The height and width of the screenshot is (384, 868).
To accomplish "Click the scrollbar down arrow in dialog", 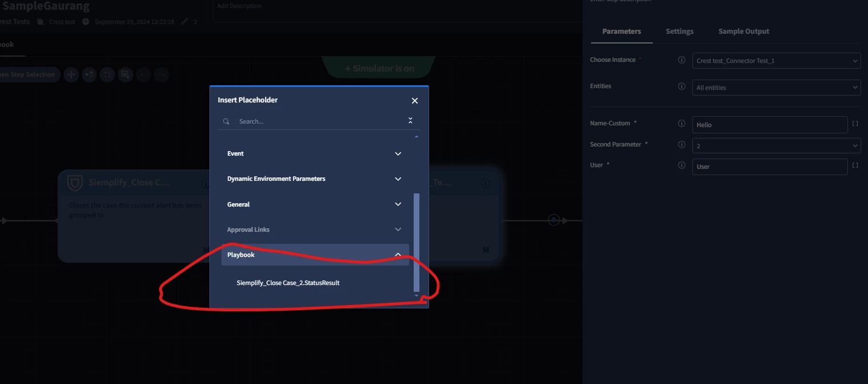I will [417, 296].
